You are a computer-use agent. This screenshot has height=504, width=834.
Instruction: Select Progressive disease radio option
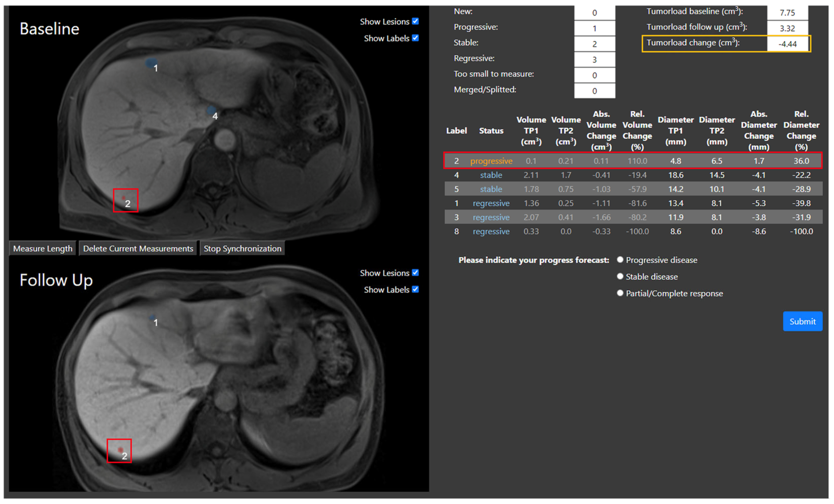620,260
